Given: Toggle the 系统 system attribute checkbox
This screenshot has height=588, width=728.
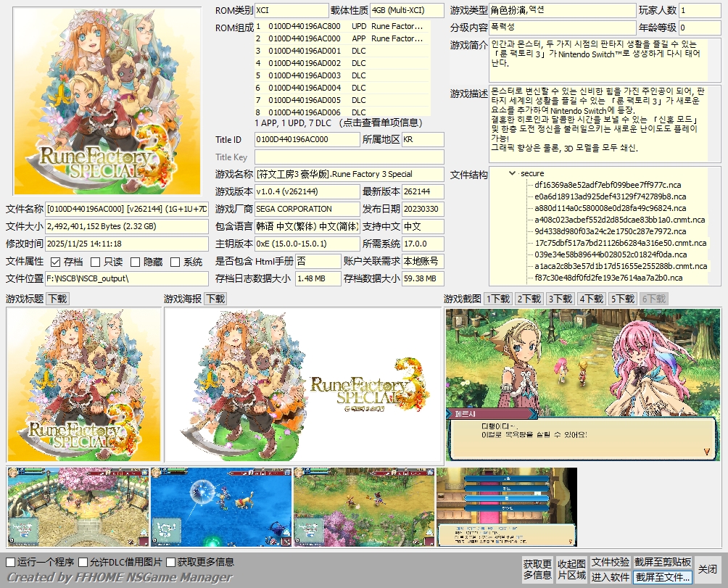Looking at the screenshot, I should 175,262.
